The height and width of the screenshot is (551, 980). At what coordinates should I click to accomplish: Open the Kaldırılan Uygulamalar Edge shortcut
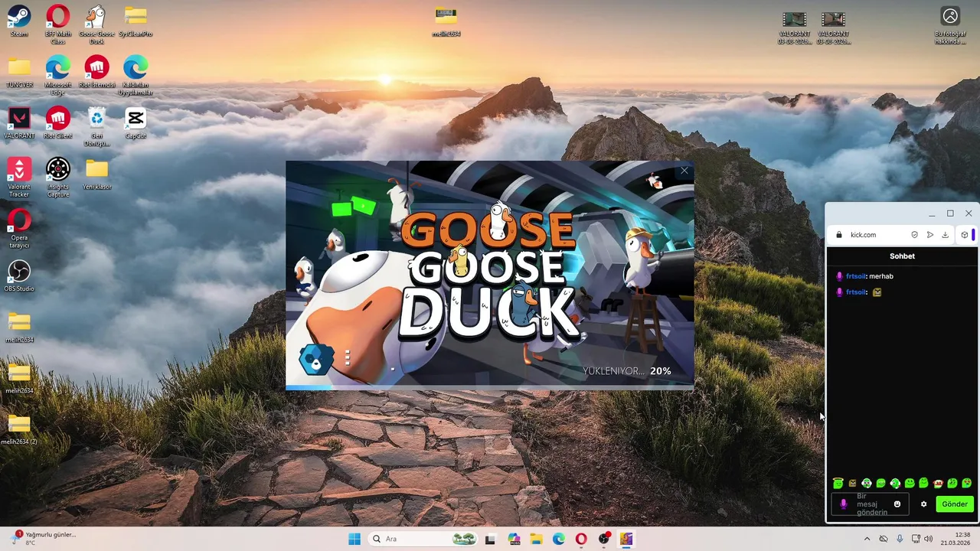(136, 75)
